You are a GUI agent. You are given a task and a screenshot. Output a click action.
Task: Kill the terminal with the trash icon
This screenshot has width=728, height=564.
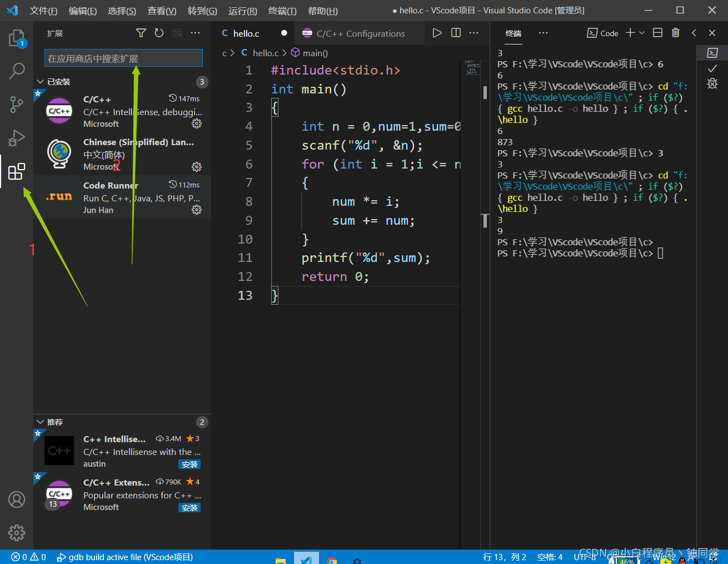(x=676, y=33)
